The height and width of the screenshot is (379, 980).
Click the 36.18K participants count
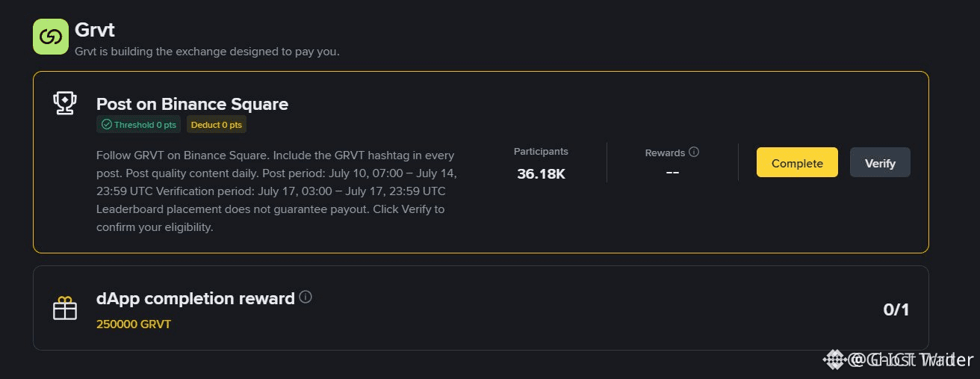541,173
